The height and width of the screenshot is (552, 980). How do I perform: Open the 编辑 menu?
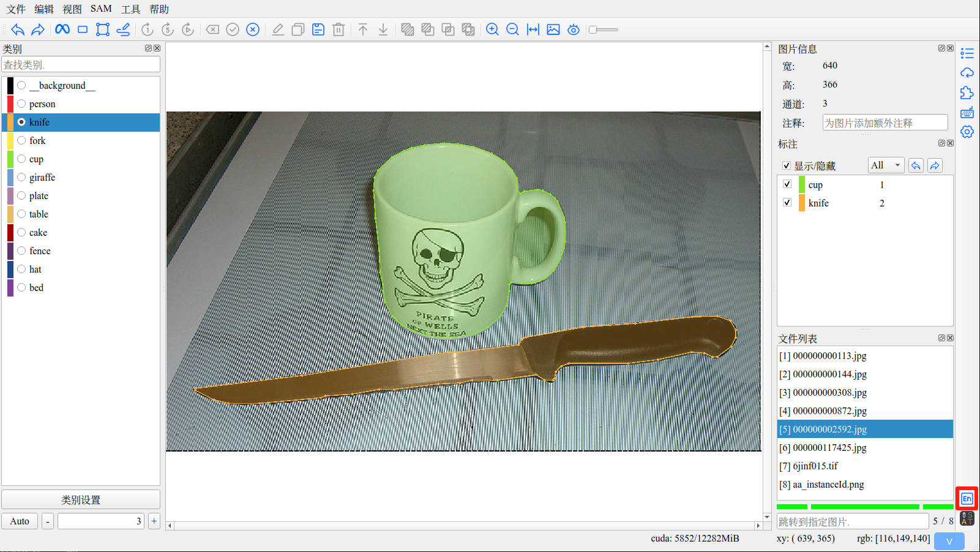tap(44, 9)
